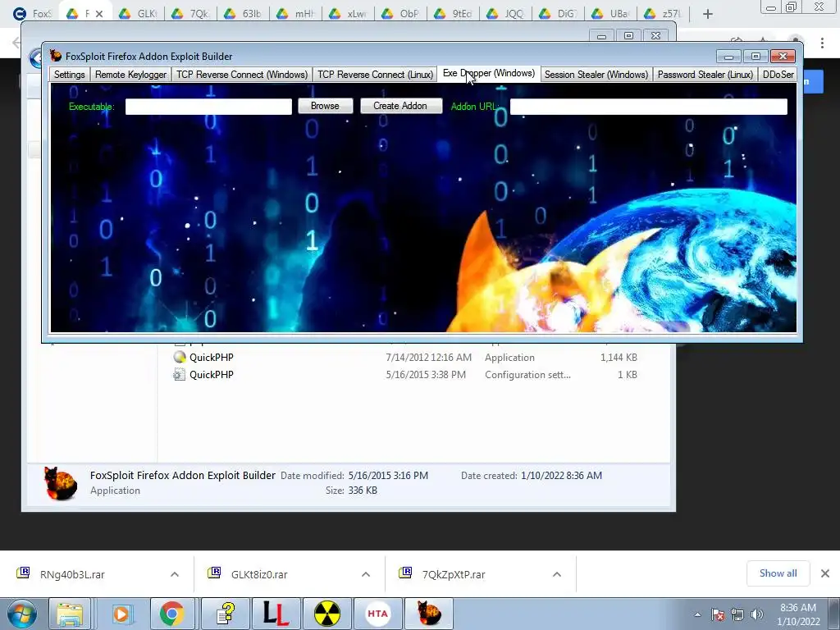Switch to the ObP Chrome tab
The width and height of the screenshot is (840, 630).
(x=400, y=14)
